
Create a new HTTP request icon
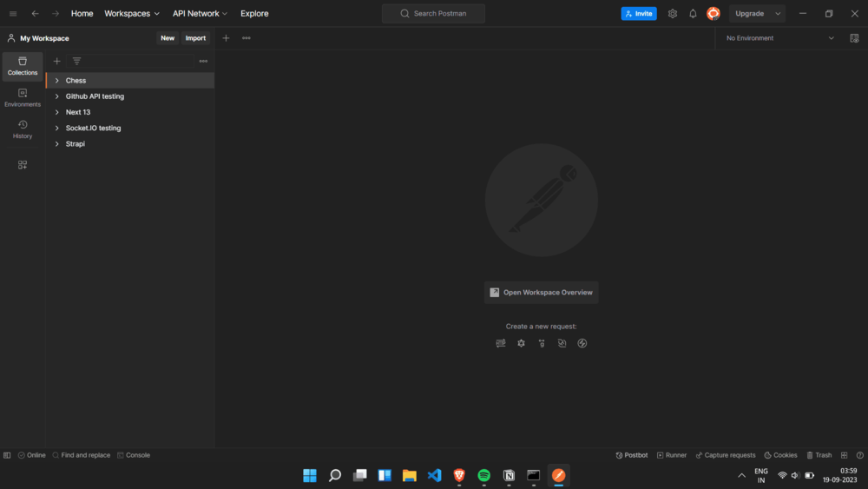[x=501, y=343]
